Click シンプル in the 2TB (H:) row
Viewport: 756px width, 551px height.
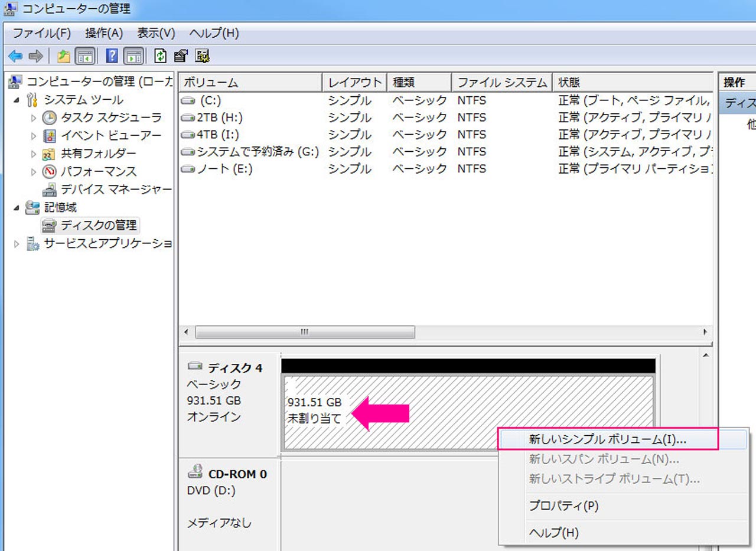[350, 118]
